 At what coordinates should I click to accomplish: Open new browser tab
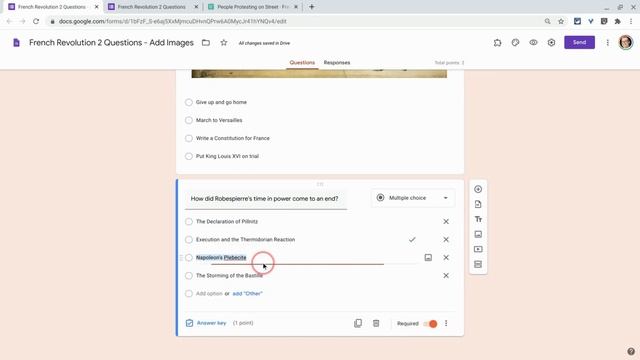311,7
